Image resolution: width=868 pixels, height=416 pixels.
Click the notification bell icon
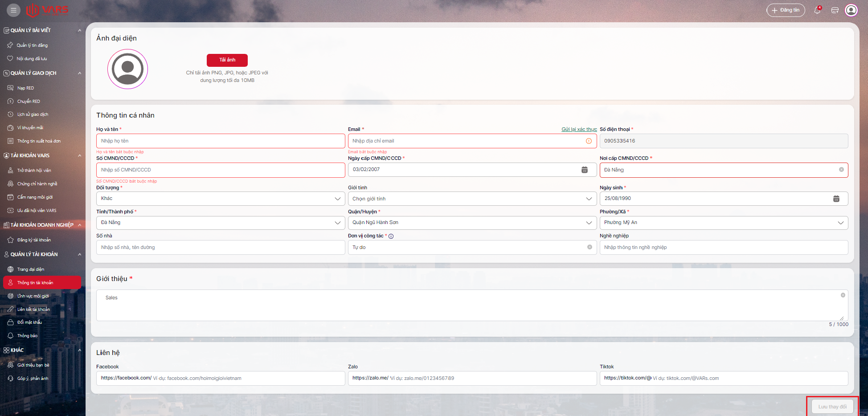(x=817, y=10)
